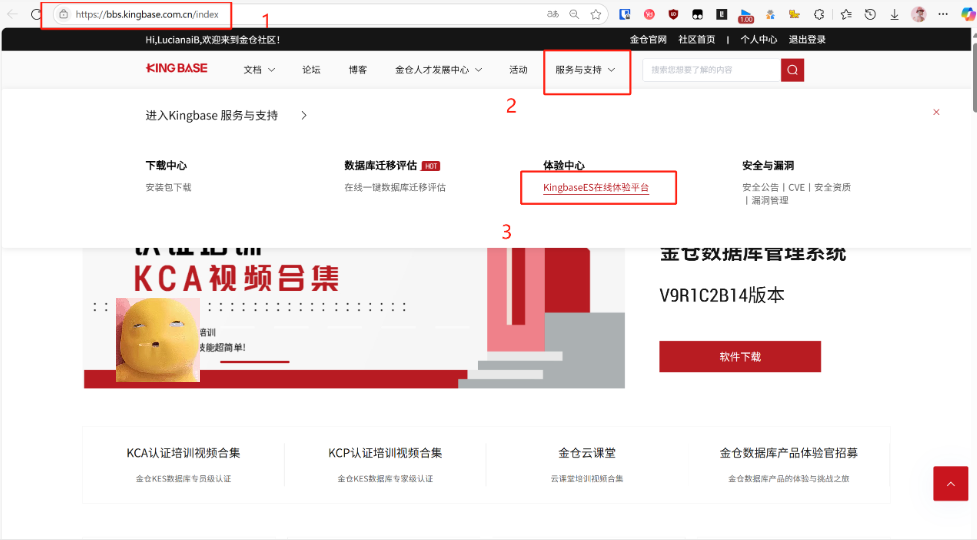Click the KINGBASE logo

tap(176, 69)
